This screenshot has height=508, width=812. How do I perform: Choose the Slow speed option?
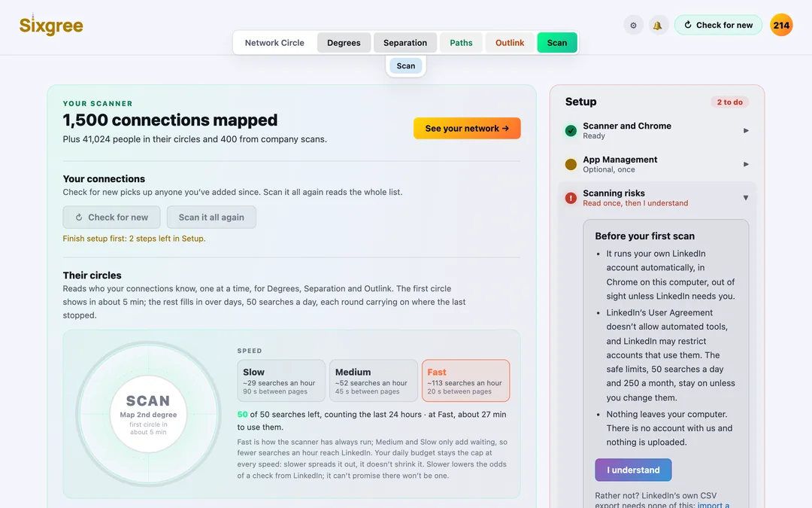281,381
